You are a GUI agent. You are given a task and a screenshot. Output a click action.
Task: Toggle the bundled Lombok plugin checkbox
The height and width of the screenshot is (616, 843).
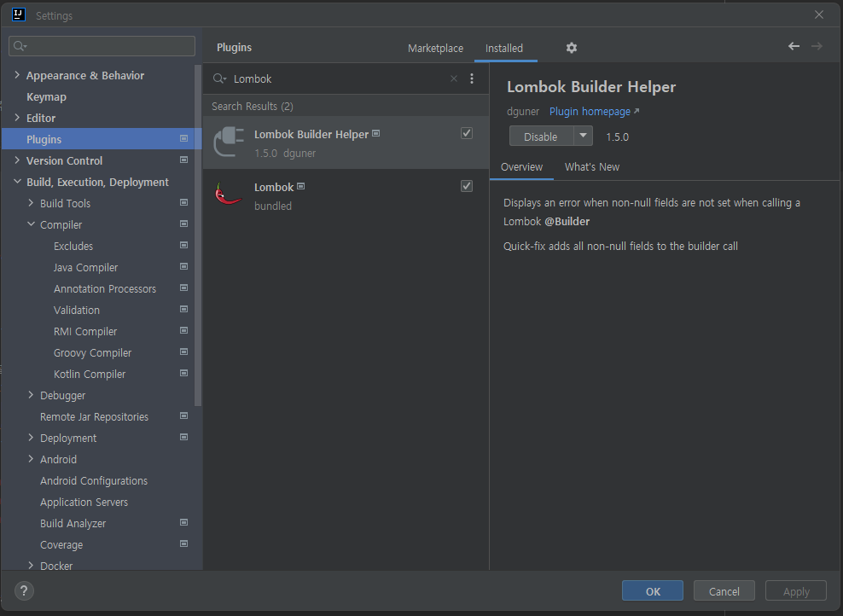click(x=467, y=186)
